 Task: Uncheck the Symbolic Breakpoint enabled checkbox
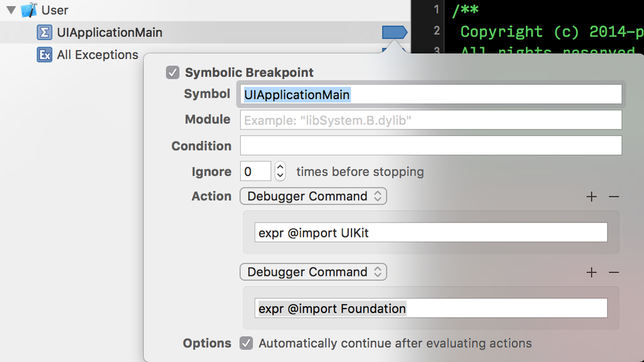click(173, 73)
